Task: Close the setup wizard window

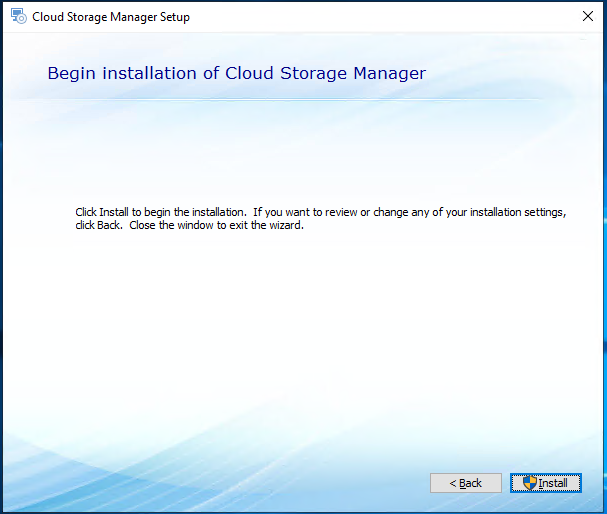Action: point(588,16)
